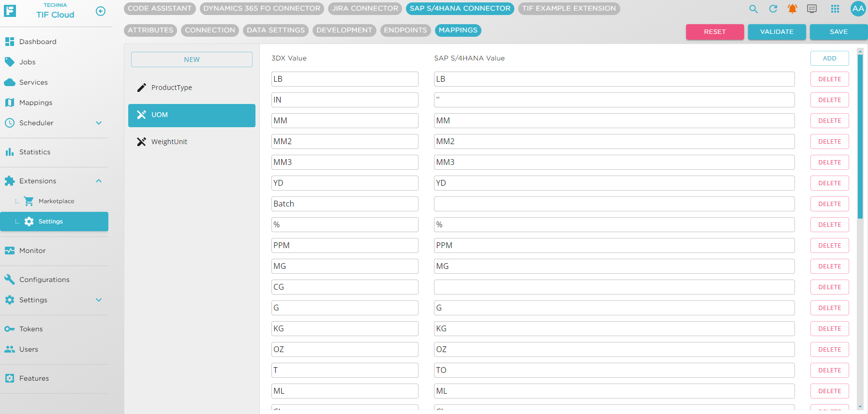Open the AA user avatar menu
This screenshot has height=414, width=868.
(858, 9)
